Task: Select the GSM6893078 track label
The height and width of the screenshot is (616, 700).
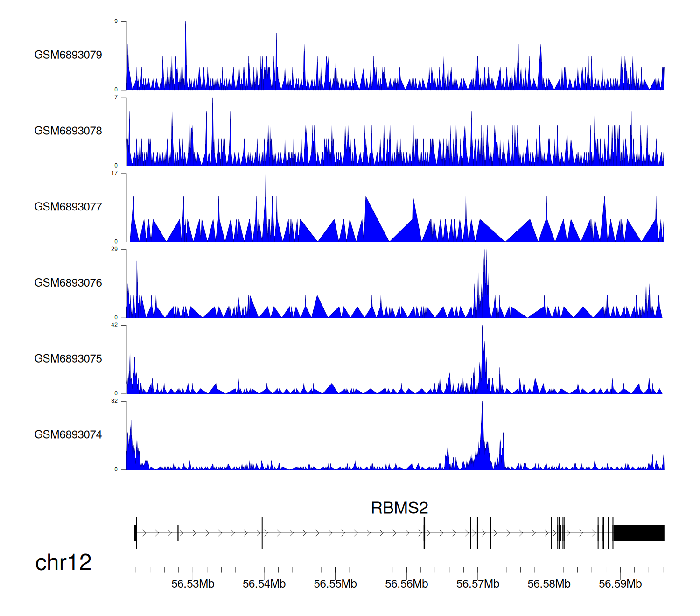Action: click(68, 131)
